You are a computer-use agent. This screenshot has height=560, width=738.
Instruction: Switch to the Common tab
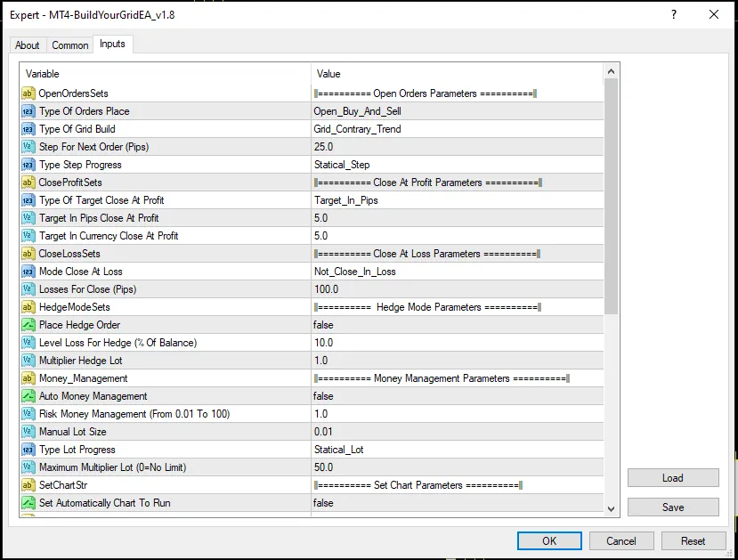(69, 45)
